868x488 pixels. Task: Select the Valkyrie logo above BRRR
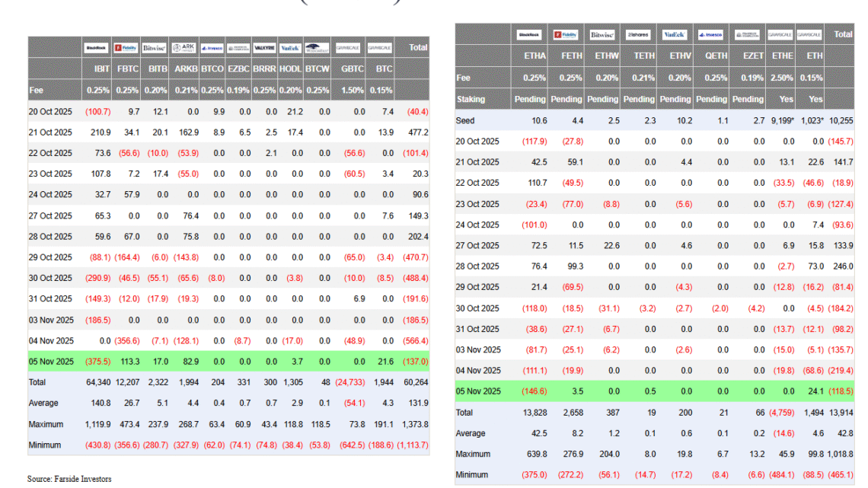click(x=264, y=48)
